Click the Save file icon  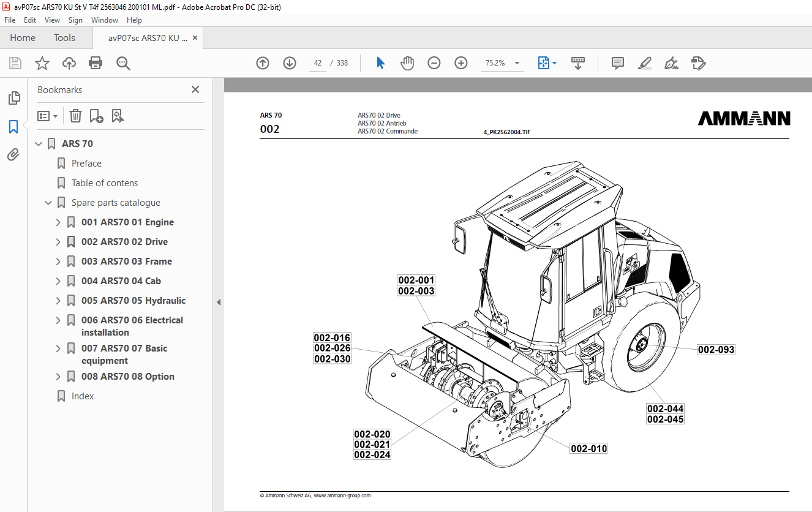click(15, 63)
